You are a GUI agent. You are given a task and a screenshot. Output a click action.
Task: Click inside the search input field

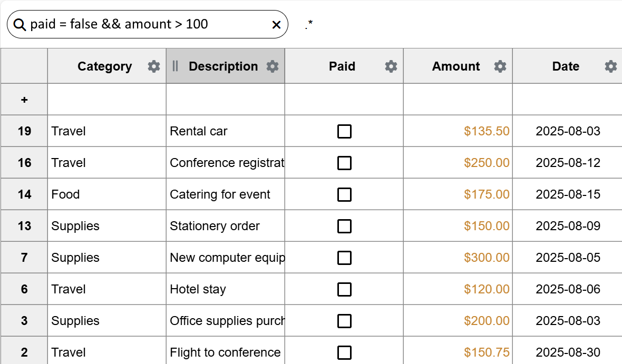coord(148,24)
